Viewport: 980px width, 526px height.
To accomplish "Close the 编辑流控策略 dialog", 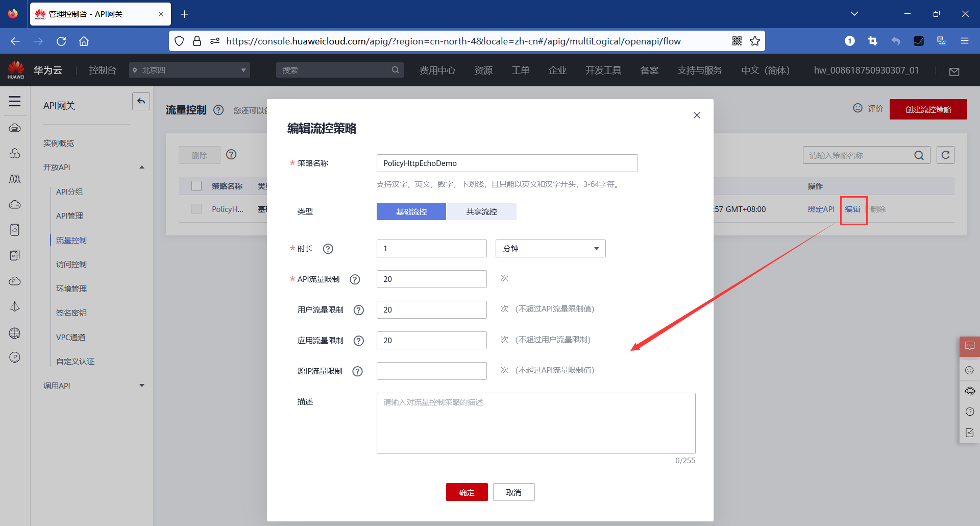I will [x=697, y=115].
